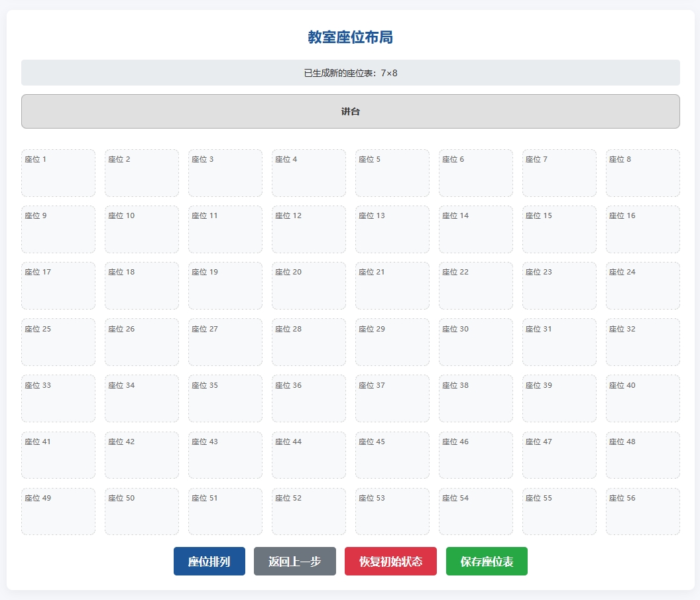The image size is (700, 600).
Task: Click seat 座位 45
Action: pos(392,455)
